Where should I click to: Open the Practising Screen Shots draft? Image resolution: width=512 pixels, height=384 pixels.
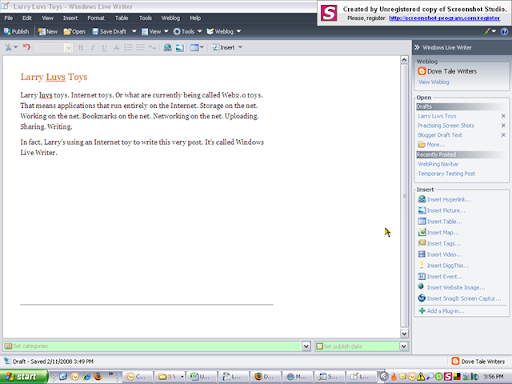click(446, 125)
